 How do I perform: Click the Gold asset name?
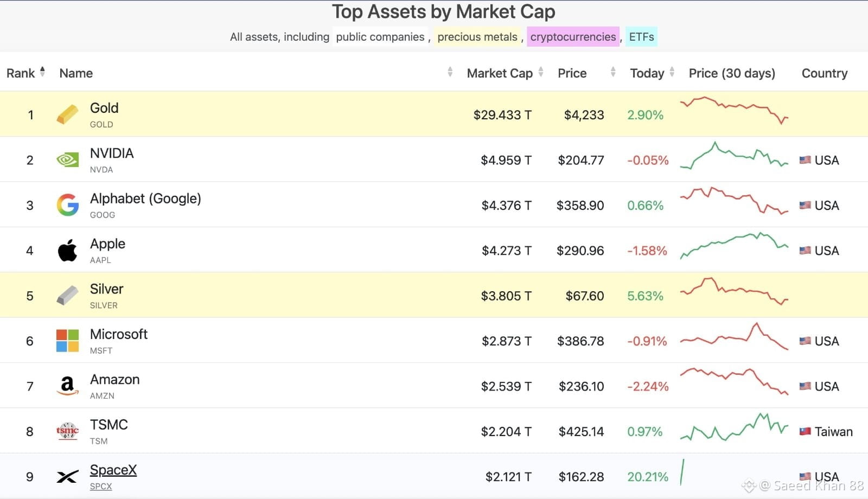pos(104,108)
